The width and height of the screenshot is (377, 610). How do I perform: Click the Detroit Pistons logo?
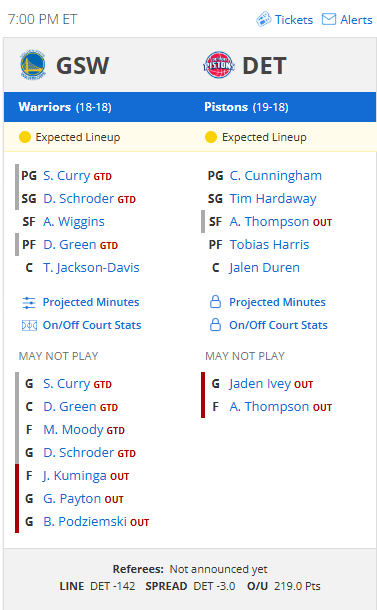coord(219,65)
